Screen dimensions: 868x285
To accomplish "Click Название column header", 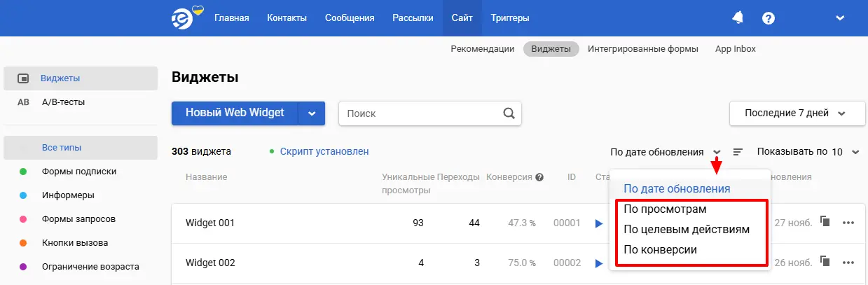I will click(x=206, y=177).
